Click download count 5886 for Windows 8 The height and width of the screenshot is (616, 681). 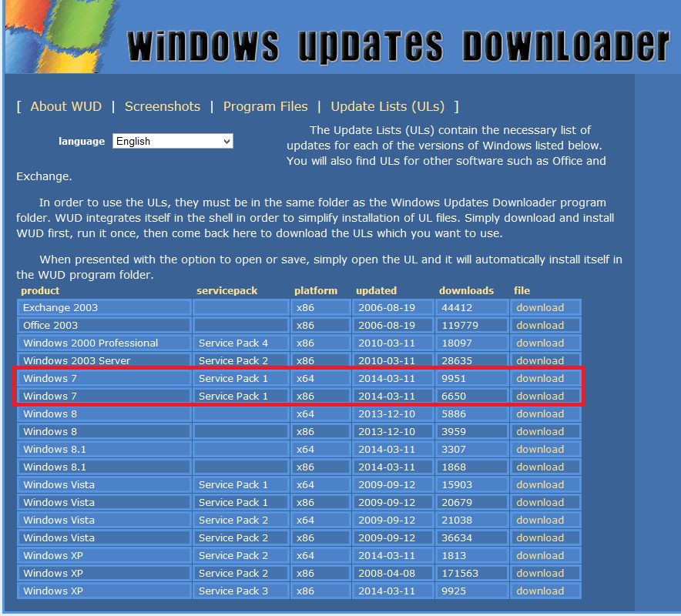tap(454, 413)
